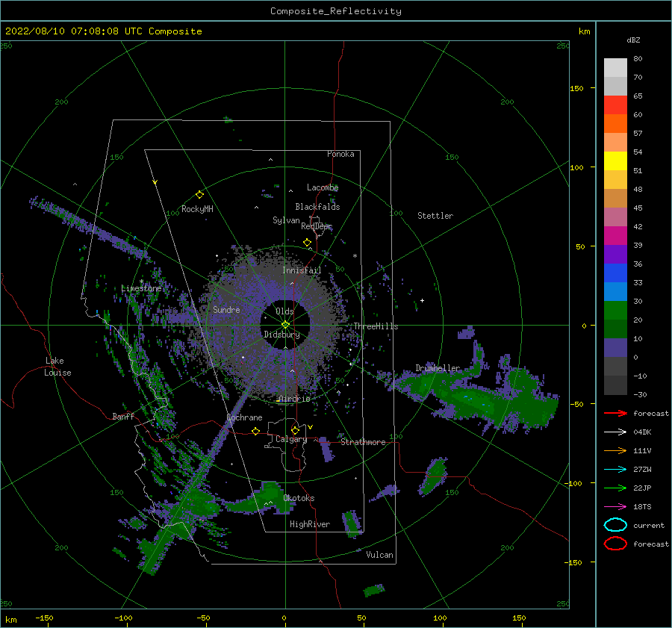
Task: Click the purple swatch between 39 and 36
Action: tap(615, 254)
